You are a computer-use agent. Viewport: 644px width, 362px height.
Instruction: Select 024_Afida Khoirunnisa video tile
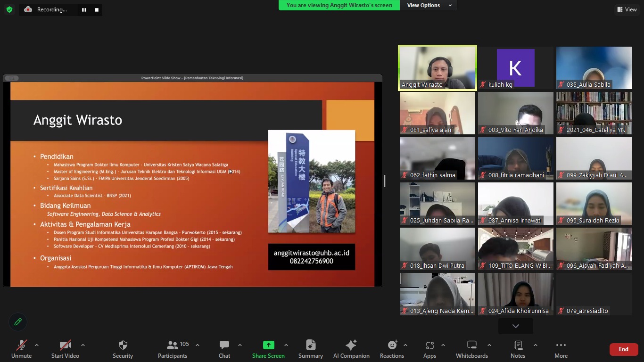pos(516,294)
